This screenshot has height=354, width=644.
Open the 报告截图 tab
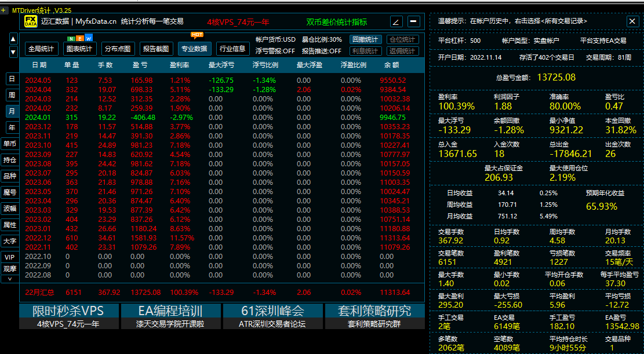click(156, 49)
